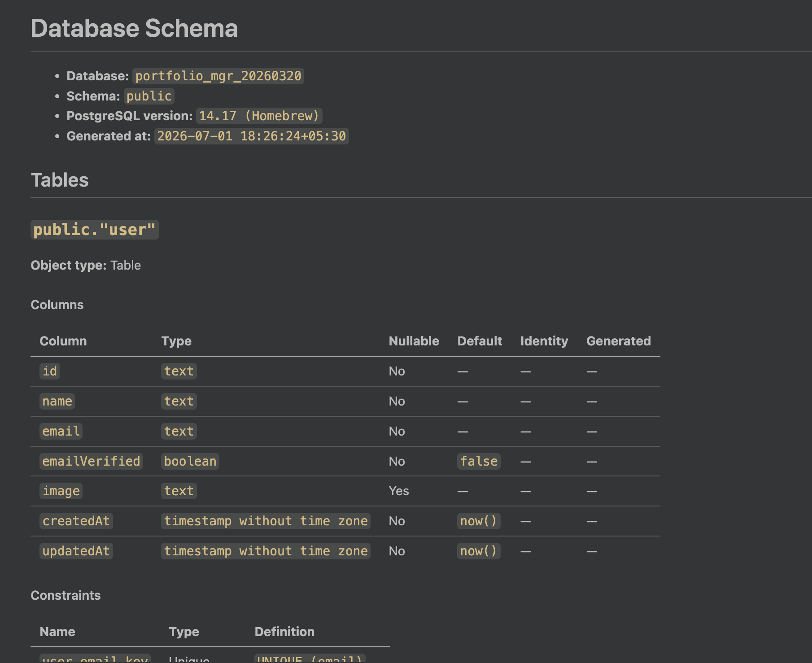Click the No nullable value for emailVerified
Viewport: 812px width, 663px height.
click(397, 461)
